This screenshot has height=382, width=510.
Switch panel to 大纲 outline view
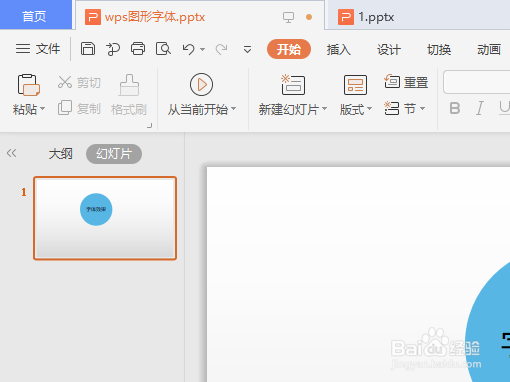tap(60, 154)
